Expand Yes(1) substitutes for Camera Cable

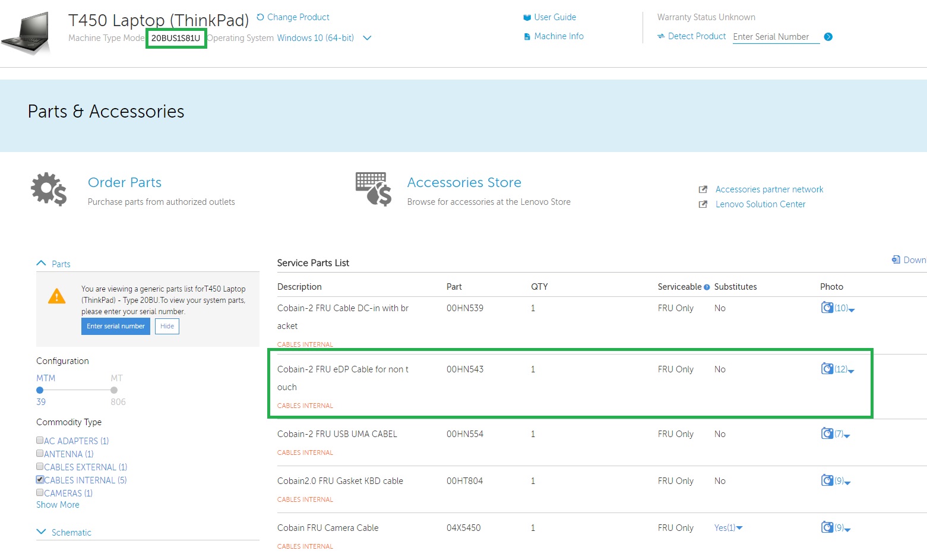[x=728, y=528]
